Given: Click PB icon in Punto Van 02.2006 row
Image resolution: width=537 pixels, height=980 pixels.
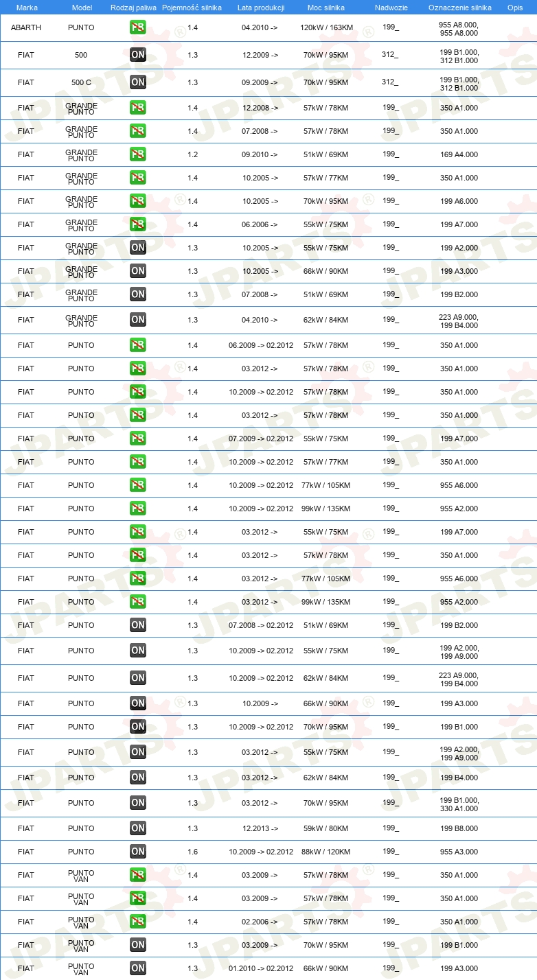Looking at the screenshot, I should (x=138, y=922).
